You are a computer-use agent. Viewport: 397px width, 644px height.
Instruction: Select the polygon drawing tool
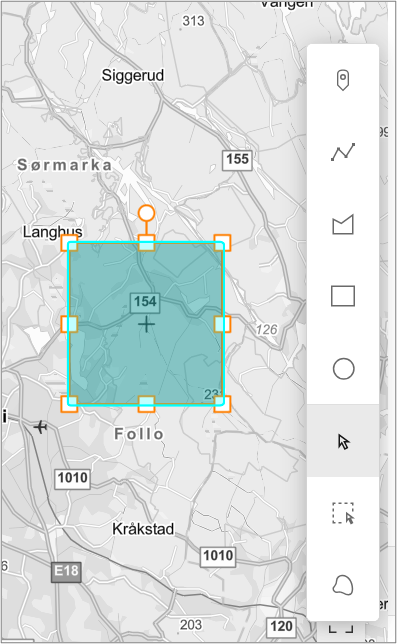click(x=343, y=224)
